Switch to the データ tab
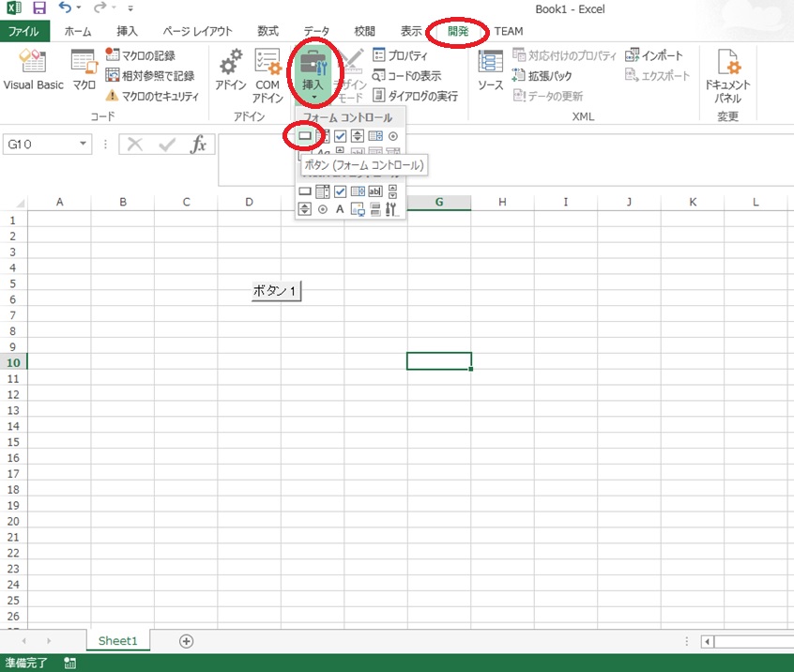Image resolution: width=794 pixels, height=672 pixels. pyautogui.click(x=316, y=31)
